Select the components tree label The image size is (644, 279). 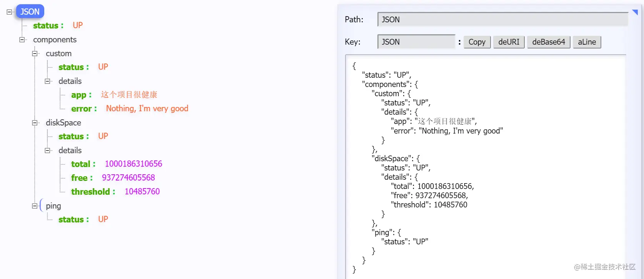(55, 40)
